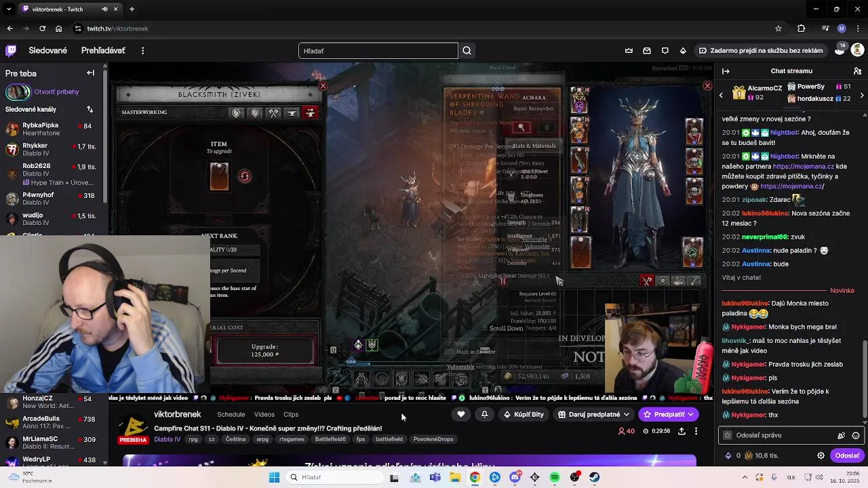
Task: Open Rhykker followed channel
Action: point(53,149)
